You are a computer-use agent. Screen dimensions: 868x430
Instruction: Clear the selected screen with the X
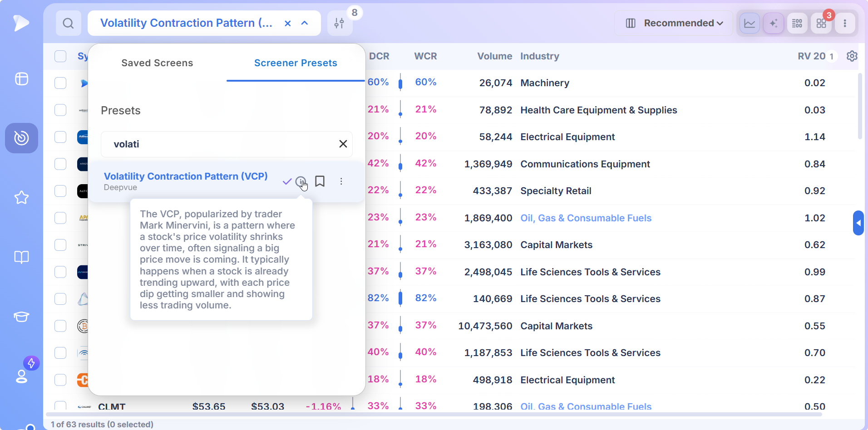pyautogui.click(x=287, y=23)
